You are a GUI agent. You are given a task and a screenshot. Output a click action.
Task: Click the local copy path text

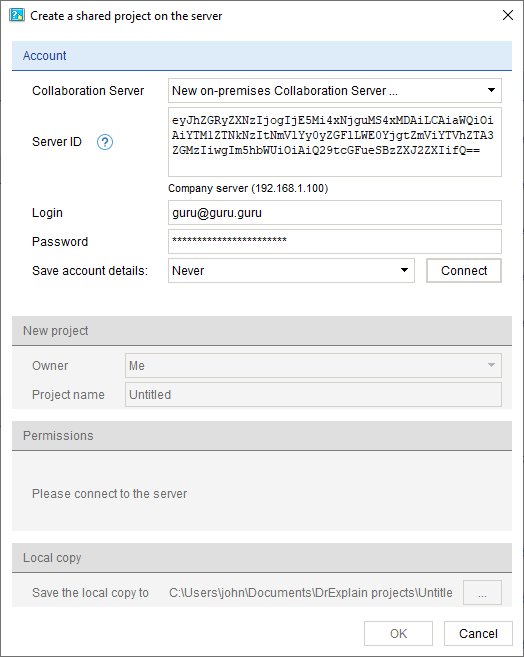[310, 593]
